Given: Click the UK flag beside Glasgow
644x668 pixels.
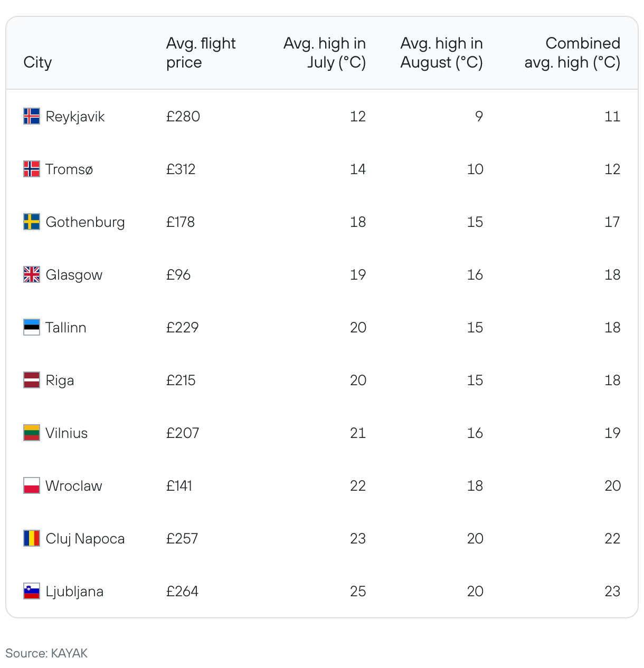Looking at the screenshot, I should pyautogui.click(x=32, y=274).
